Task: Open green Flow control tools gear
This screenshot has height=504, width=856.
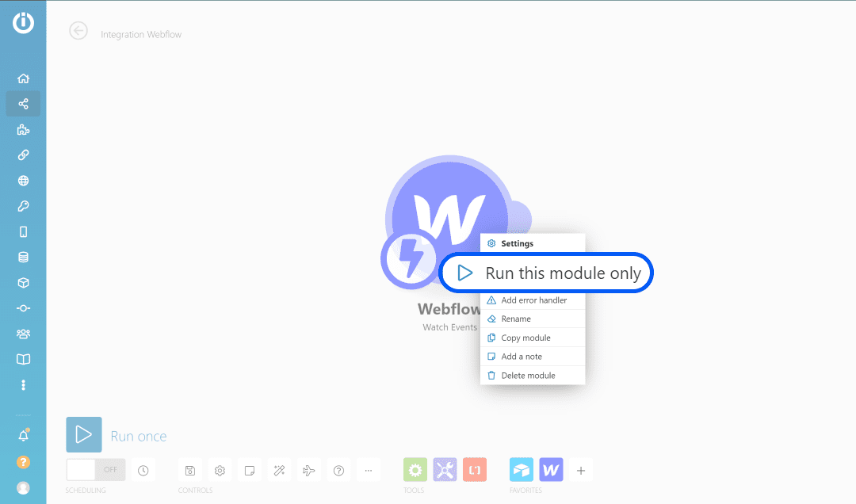Action: tap(415, 470)
